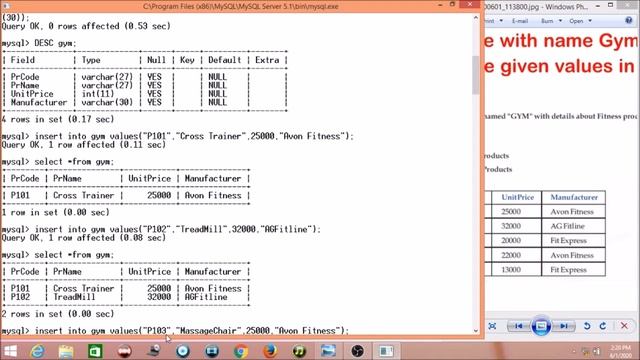Open Google Chrome from taskbar
Screen dimensions: 640x360
(x=241, y=351)
